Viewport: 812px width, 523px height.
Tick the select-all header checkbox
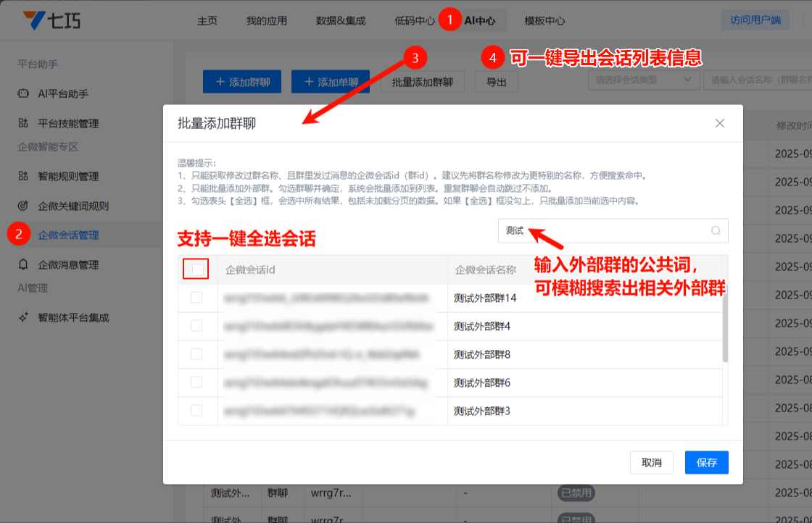click(x=197, y=269)
